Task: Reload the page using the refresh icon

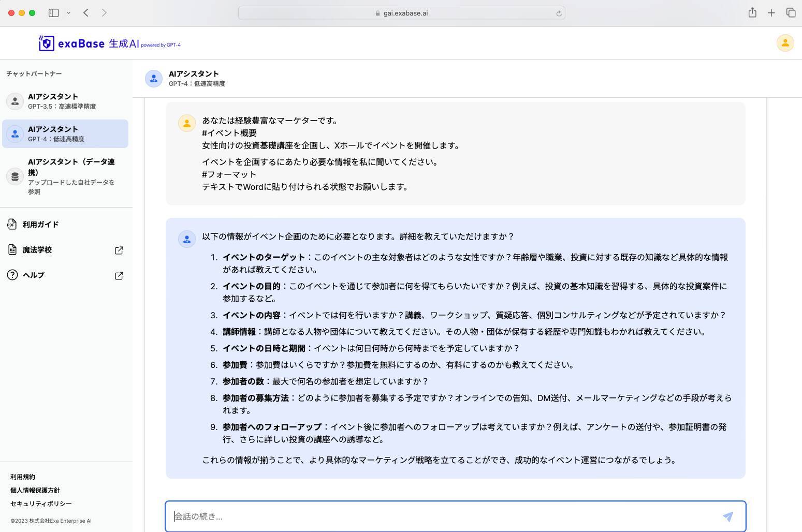Action: [559, 13]
